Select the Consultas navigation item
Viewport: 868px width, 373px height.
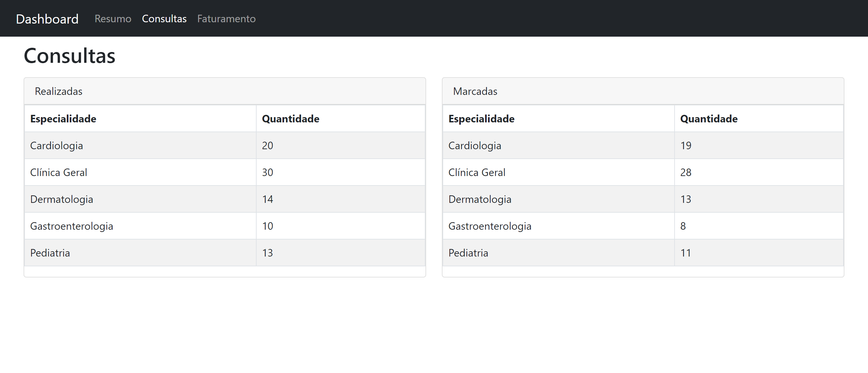164,19
